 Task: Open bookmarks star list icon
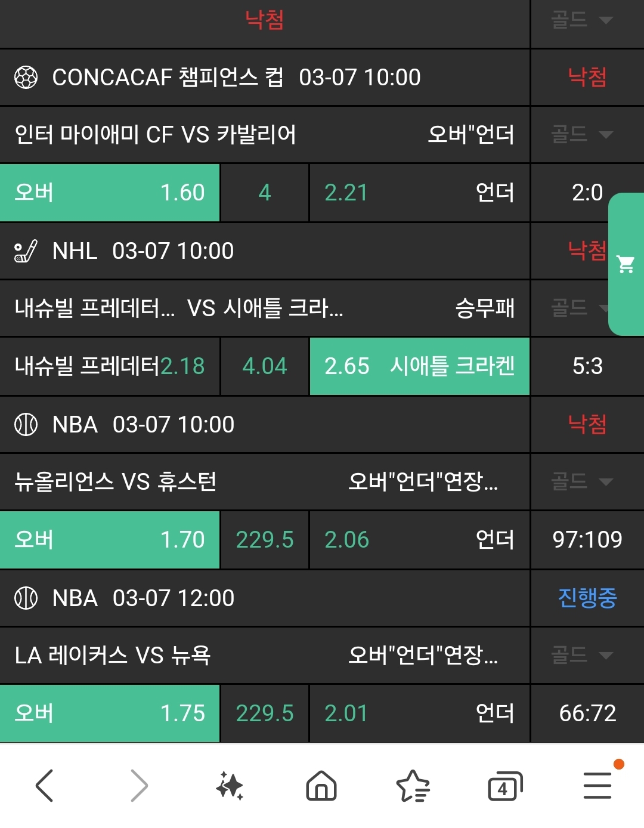(413, 785)
